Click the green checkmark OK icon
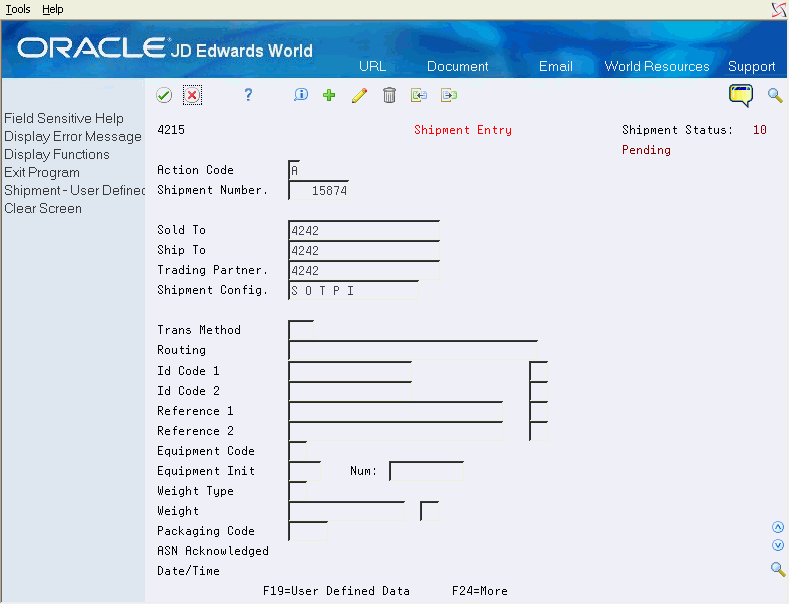The image size is (789, 604). coord(164,95)
